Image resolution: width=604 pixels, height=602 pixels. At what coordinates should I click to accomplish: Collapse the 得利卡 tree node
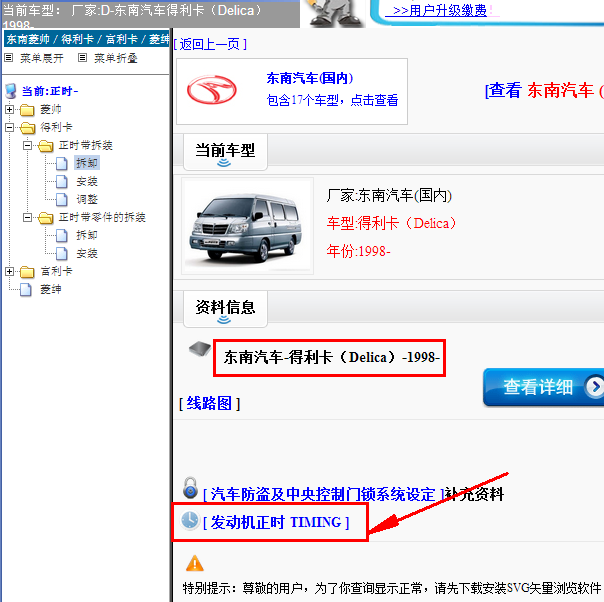pos(9,127)
